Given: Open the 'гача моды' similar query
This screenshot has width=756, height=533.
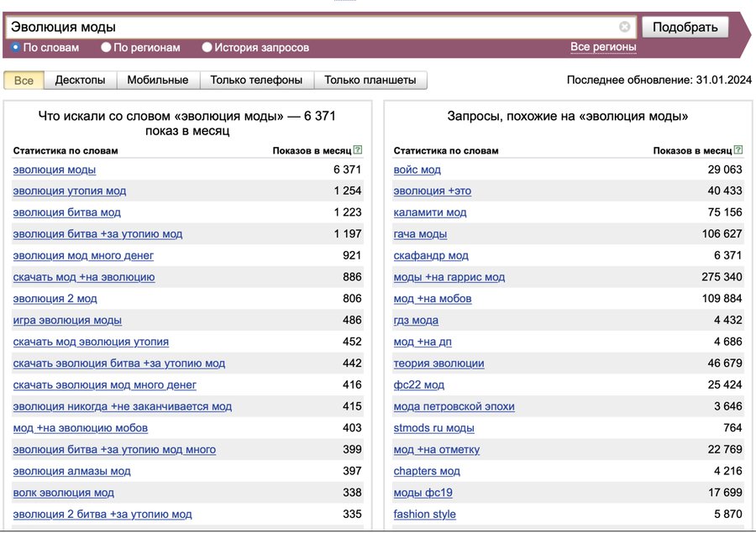Looking at the screenshot, I should [x=420, y=234].
